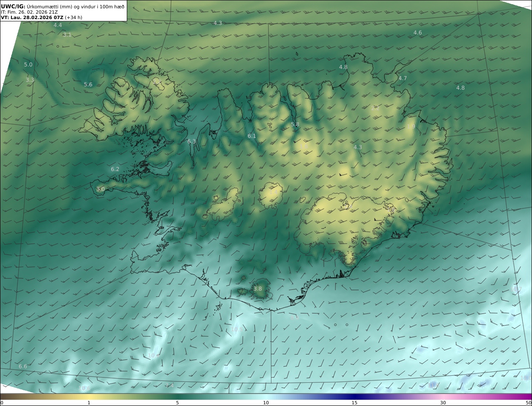Image resolution: width=532 pixels, height=406 pixels.
Task: Click the 3.3 value label
Action: (30, 80)
